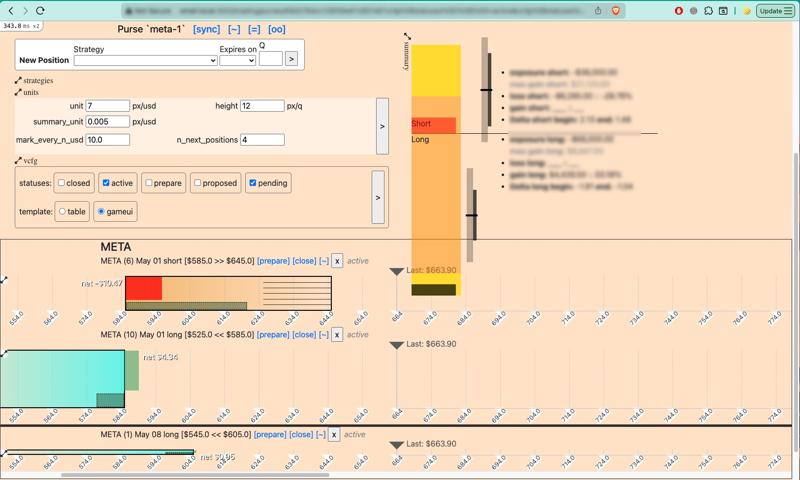Click the [=] link beside Purse title
This screenshot has width=800, height=480.
pos(254,29)
